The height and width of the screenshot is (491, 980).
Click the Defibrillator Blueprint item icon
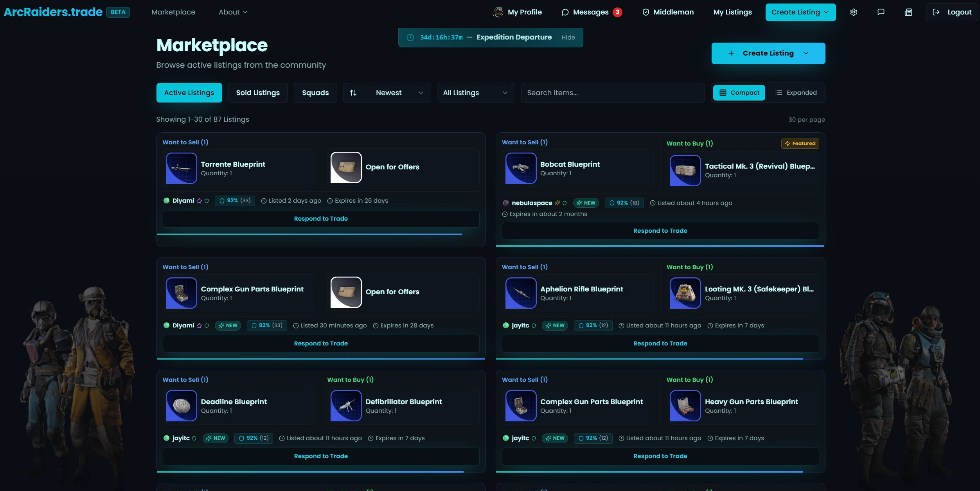point(346,406)
